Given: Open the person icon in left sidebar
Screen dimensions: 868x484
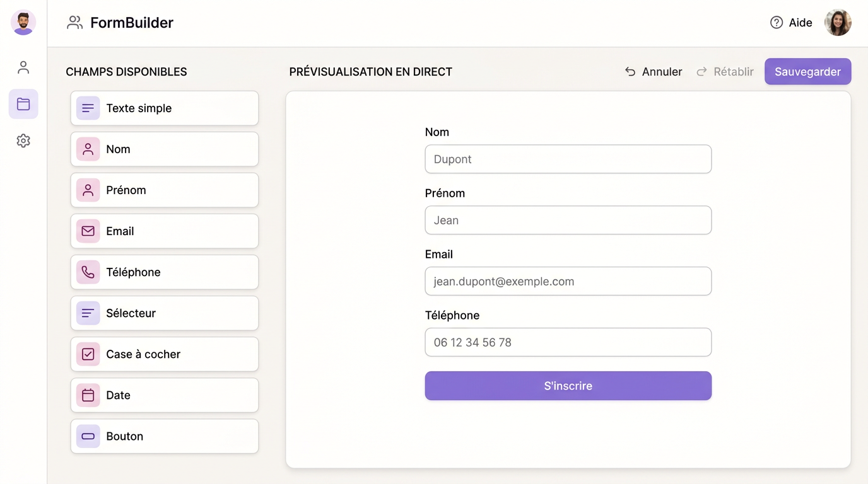Looking at the screenshot, I should click(x=23, y=67).
